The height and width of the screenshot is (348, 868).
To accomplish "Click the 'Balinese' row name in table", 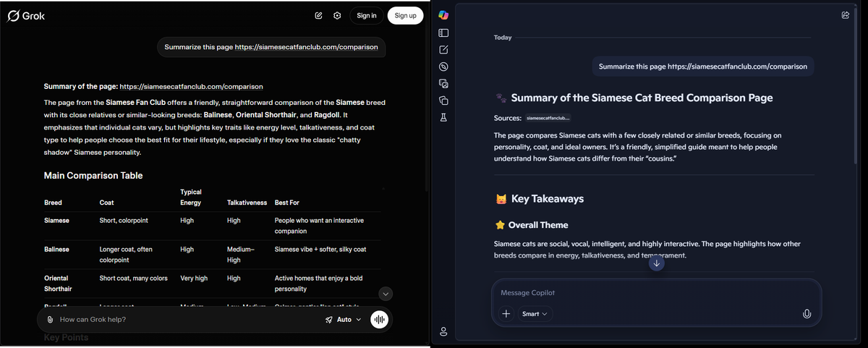I will coord(57,249).
